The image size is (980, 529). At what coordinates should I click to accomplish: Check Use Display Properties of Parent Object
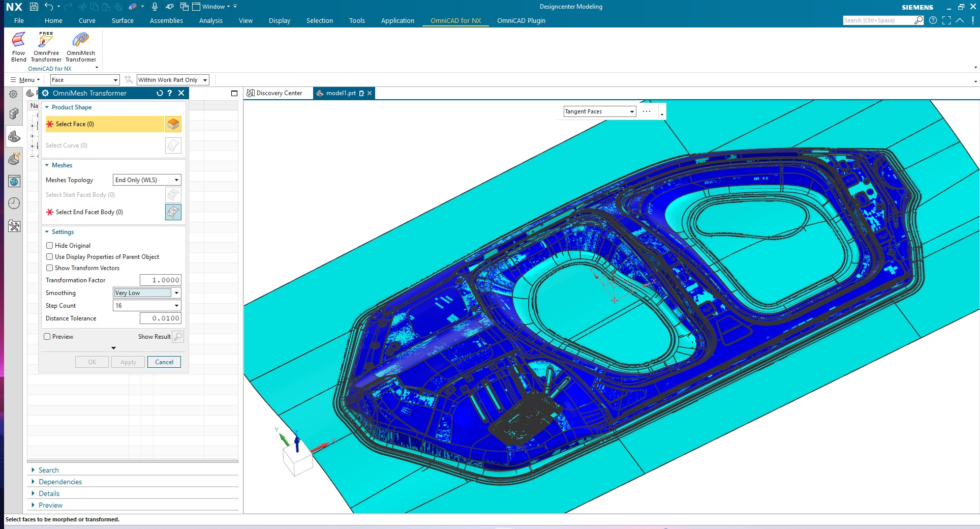tap(49, 256)
